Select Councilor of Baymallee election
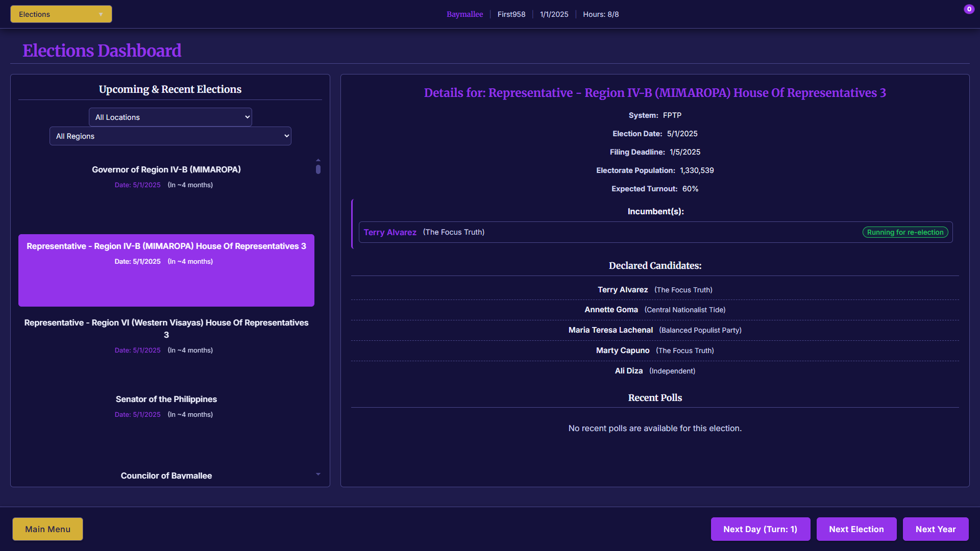The width and height of the screenshot is (980, 551). coord(166,475)
